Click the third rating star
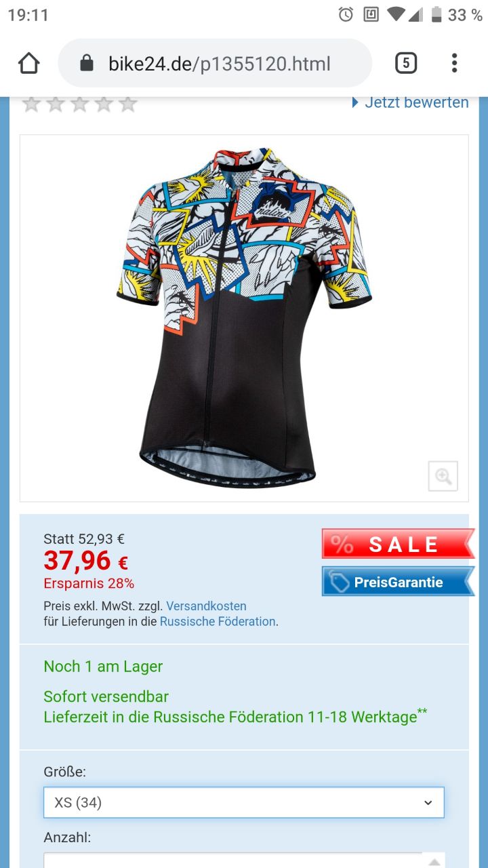 coord(79,104)
